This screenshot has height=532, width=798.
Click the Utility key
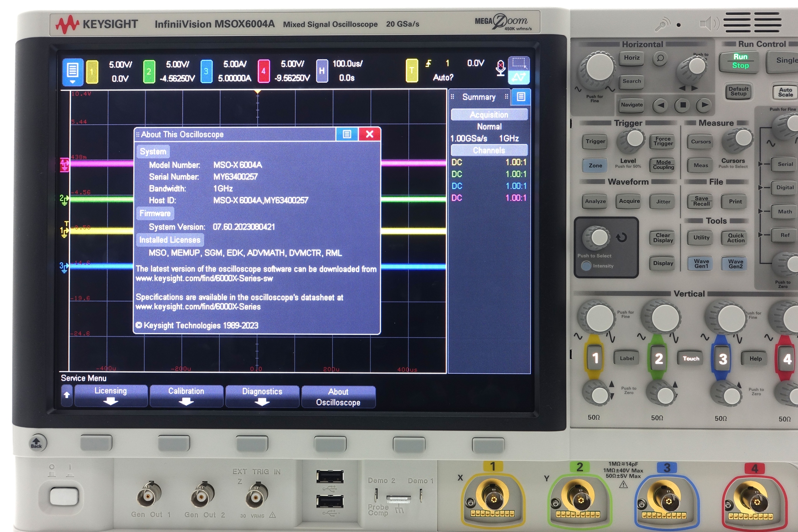(701, 238)
